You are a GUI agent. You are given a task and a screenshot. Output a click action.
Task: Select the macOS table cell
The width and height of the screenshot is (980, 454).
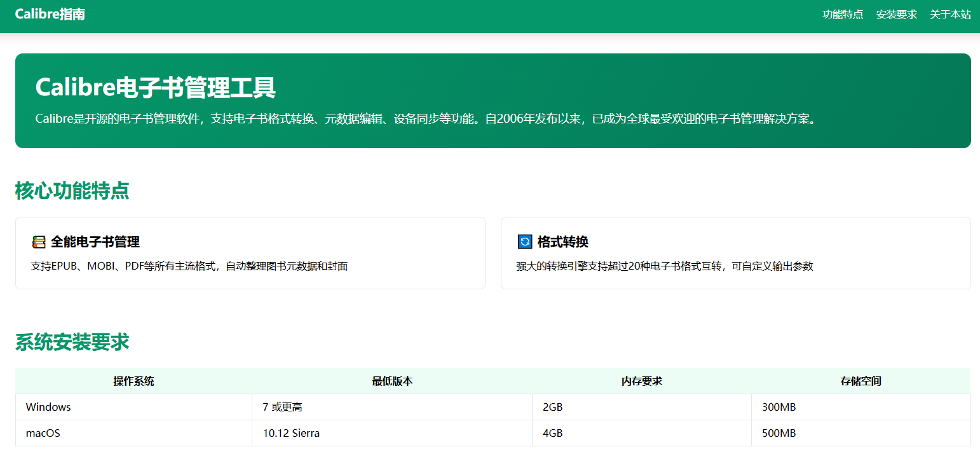coord(134,433)
